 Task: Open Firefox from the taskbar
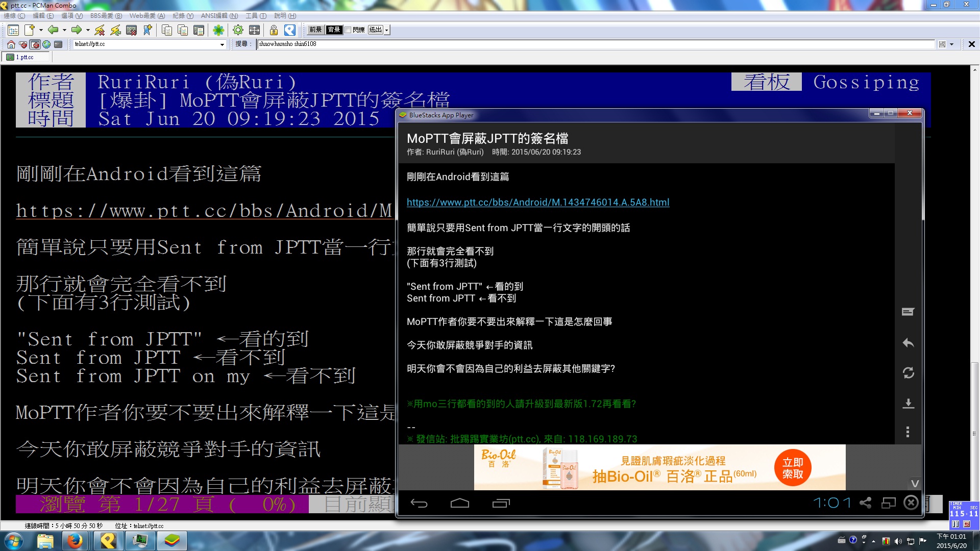pyautogui.click(x=75, y=541)
